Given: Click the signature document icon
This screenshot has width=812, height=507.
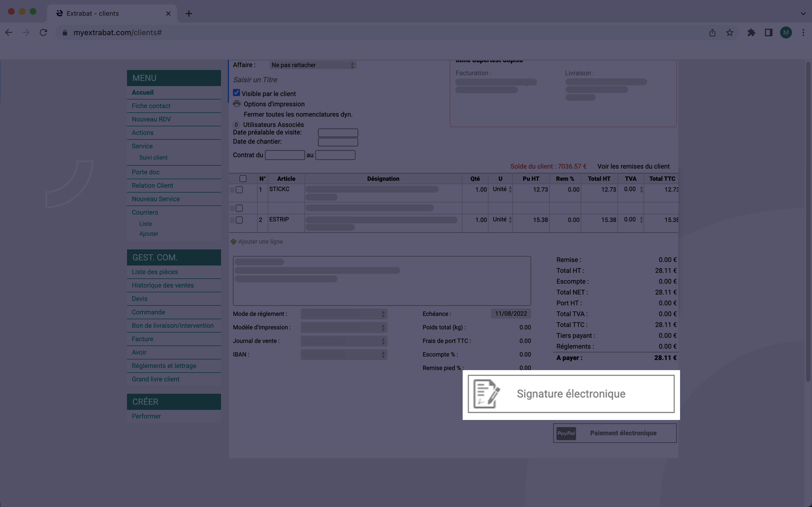Looking at the screenshot, I should [486, 395].
